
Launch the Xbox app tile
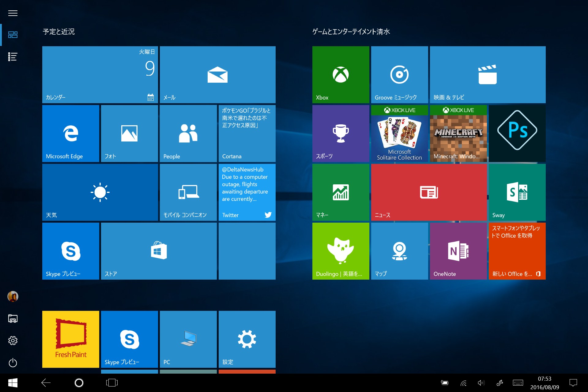pos(341,74)
